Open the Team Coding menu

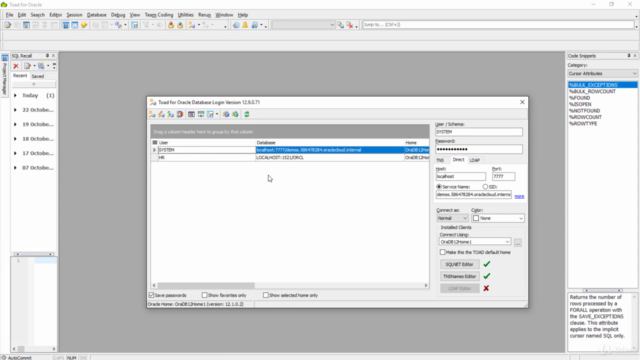click(159, 15)
